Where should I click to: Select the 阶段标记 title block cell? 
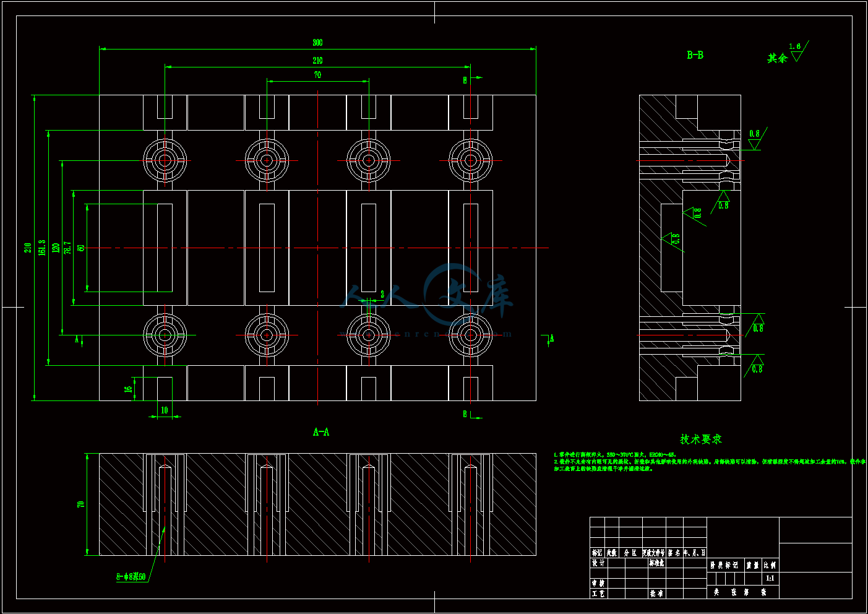(x=724, y=565)
